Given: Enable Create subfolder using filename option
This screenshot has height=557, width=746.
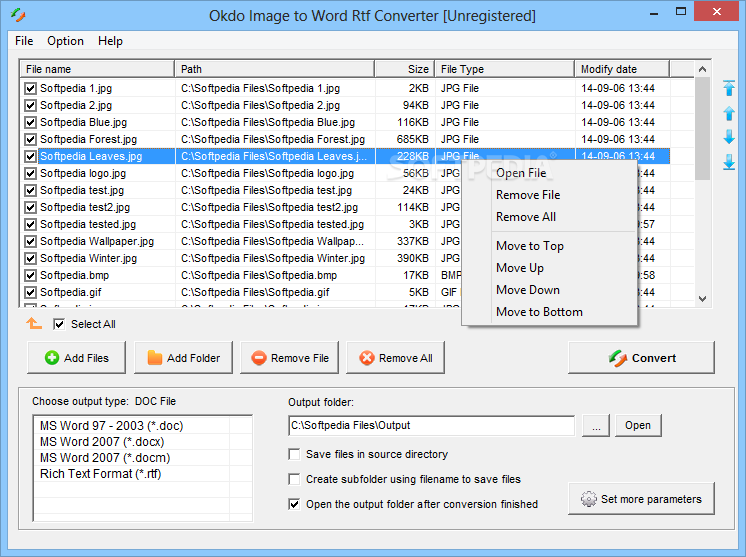Looking at the screenshot, I should [294, 479].
